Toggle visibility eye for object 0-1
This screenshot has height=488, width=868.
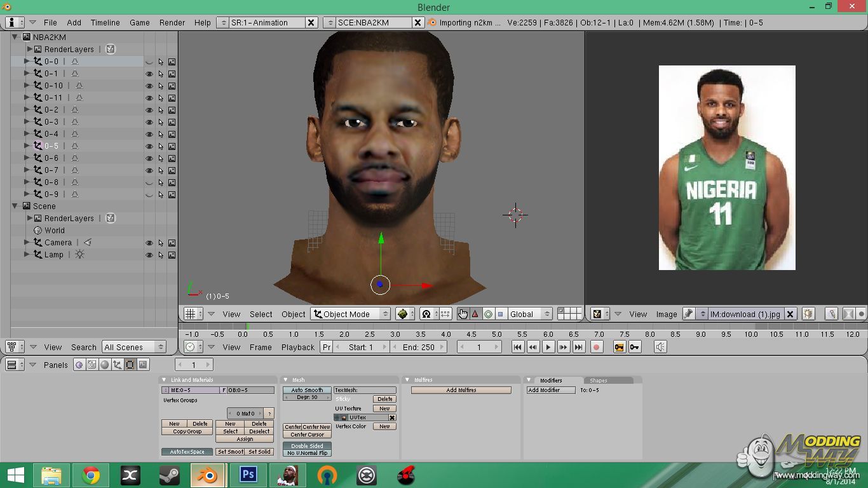(x=149, y=74)
